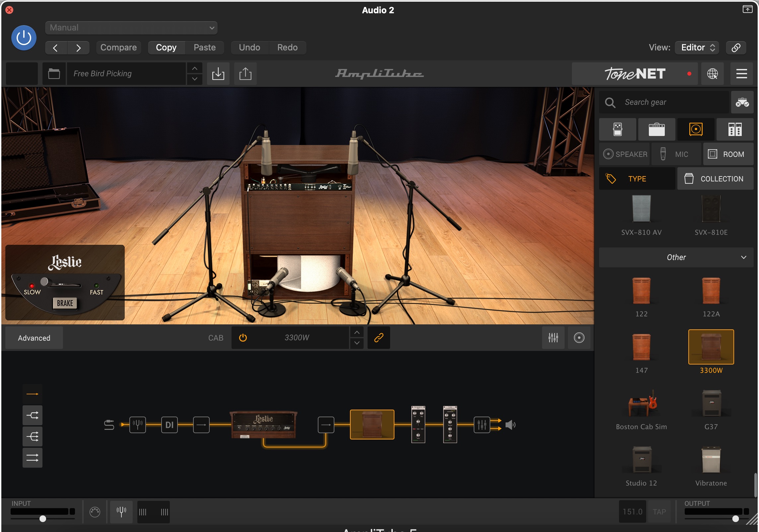Image resolution: width=759 pixels, height=532 pixels.
Task: Select the cabinet gear category
Action: click(696, 129)
